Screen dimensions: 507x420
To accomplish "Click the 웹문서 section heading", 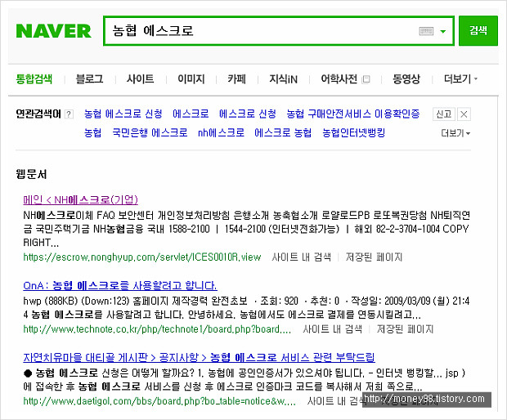I will tap(31, 175).
